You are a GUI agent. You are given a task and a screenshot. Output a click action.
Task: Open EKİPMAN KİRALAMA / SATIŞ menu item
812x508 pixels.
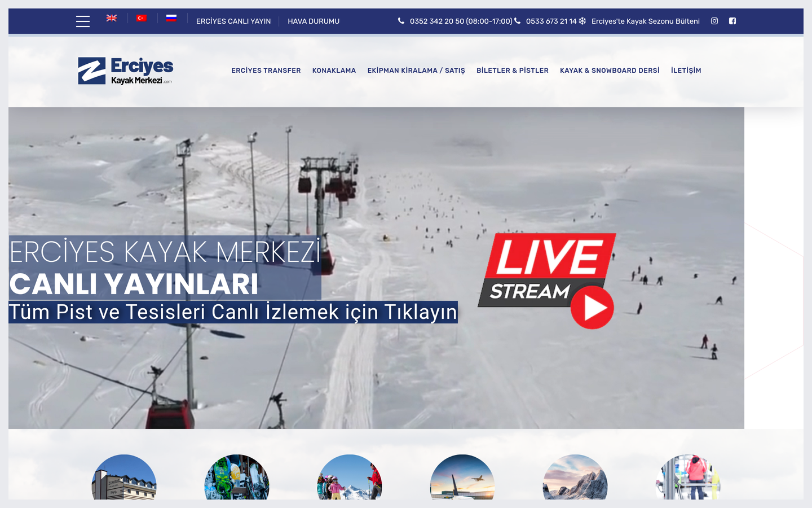(x=416, y=71)
